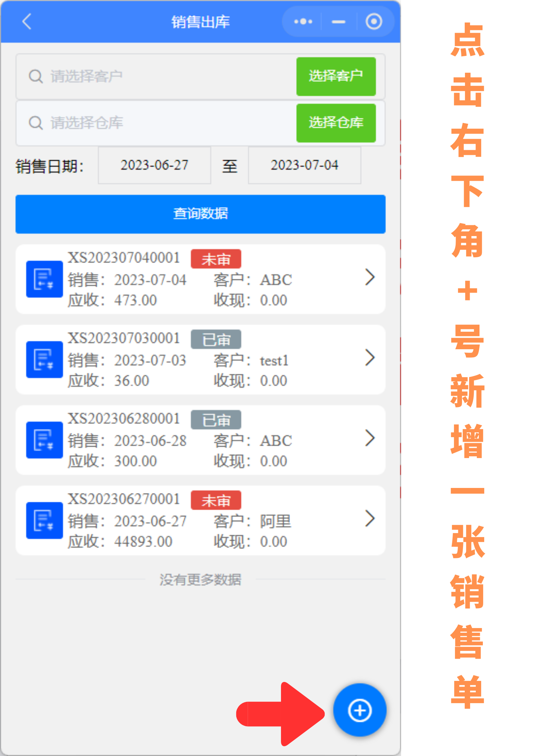Click the sale date 2023-07-03

click(150, 360)
